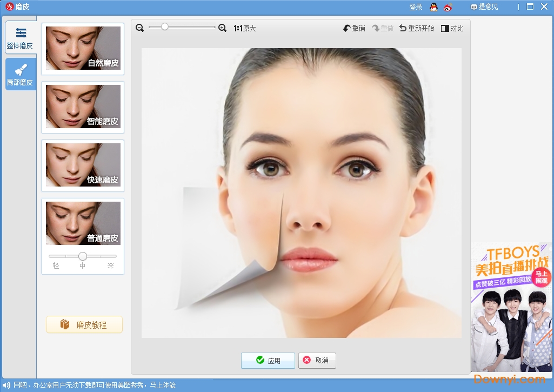Viewport: 554px width, 392px height.
Task: Click the smoothing intensity slider handle
Action: [83, 256]
